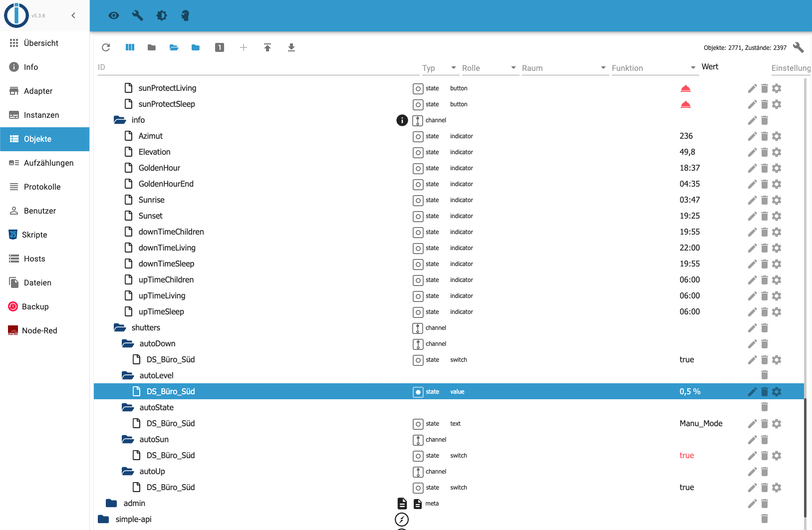Open Protokolle page in sidebar
Viewport: 812px width, 530px height.
click(45, 187)
